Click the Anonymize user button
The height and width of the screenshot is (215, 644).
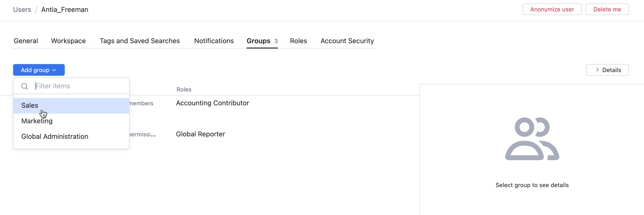[x=552, y=9]
